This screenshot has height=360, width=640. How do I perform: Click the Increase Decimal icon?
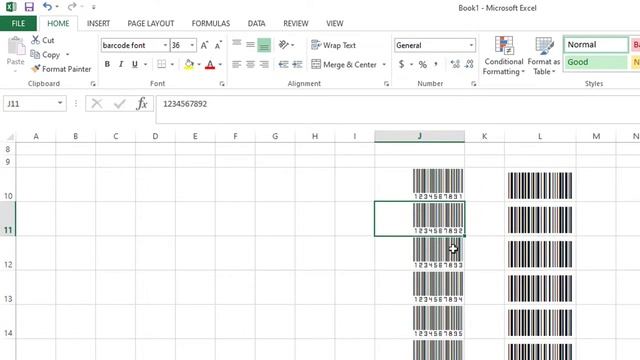(x=455, y=64)
